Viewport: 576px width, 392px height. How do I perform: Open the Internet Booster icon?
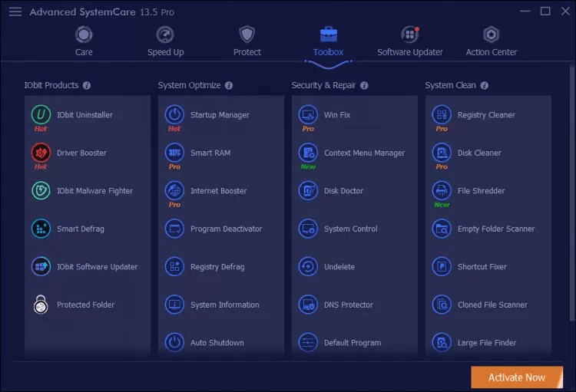click(174, 190)
